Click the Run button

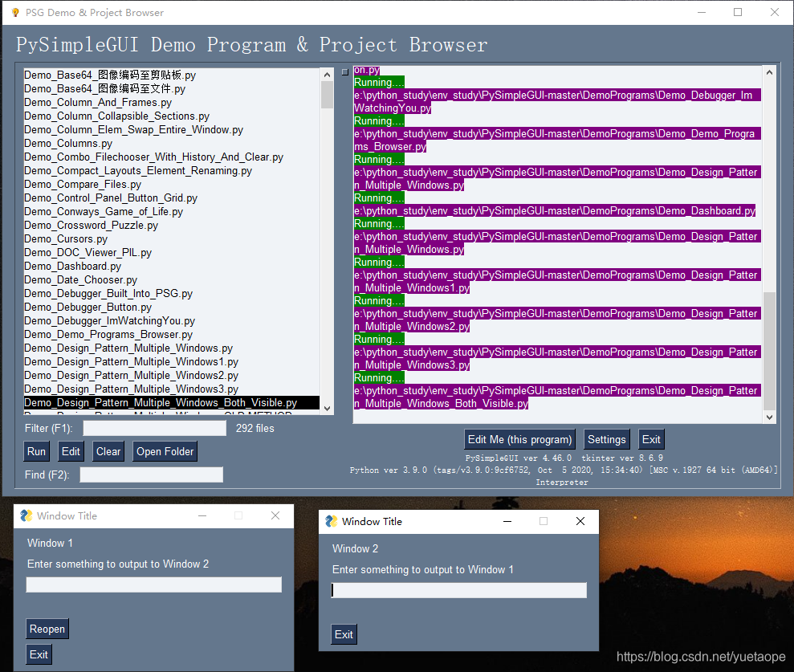coord(36,451)
